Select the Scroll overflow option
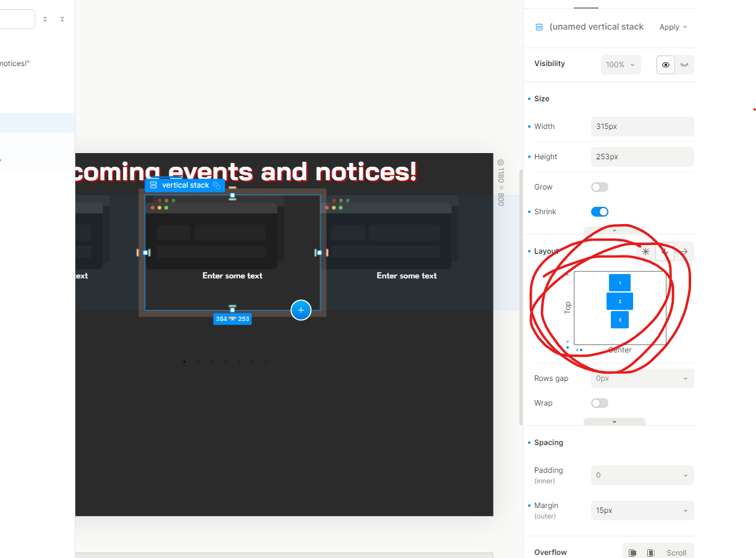Screen dimensions: 756x558 pos(676,553)
